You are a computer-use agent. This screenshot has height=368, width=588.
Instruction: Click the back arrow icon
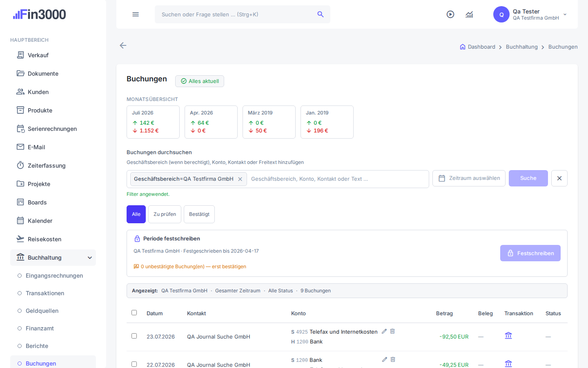click(123, 45)
